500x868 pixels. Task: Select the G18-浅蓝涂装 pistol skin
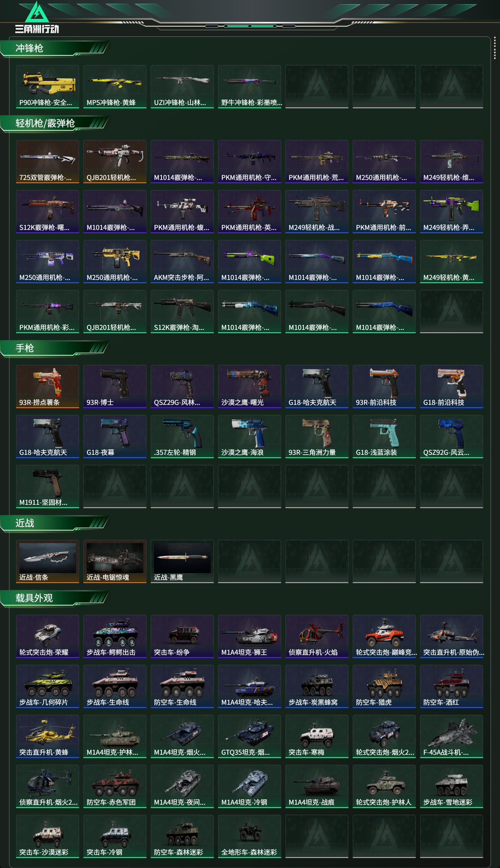pos(384,436)
